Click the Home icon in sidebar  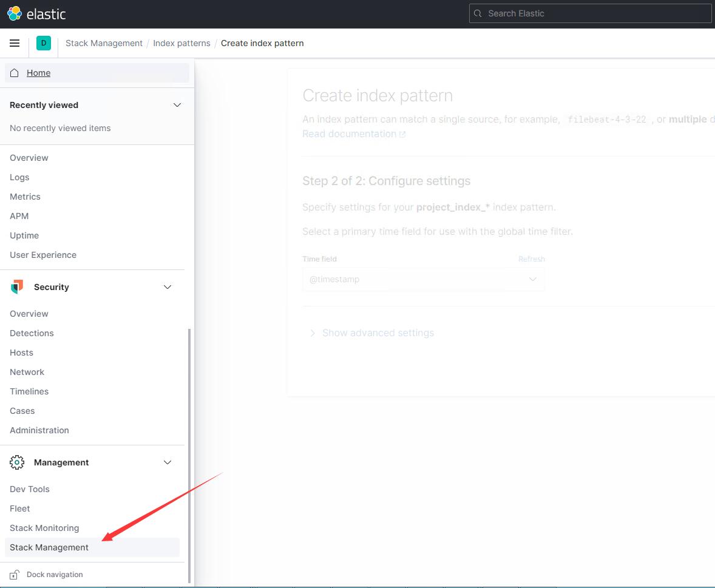pyautogui.click(x=15, y=73)
